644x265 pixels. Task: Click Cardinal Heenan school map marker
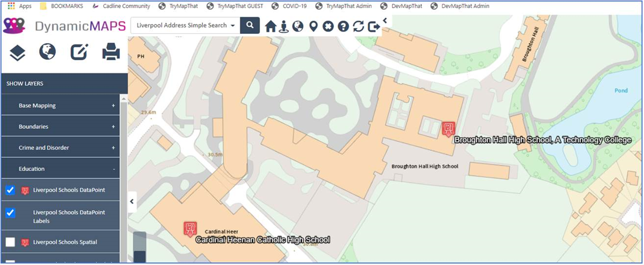point(190,229)
